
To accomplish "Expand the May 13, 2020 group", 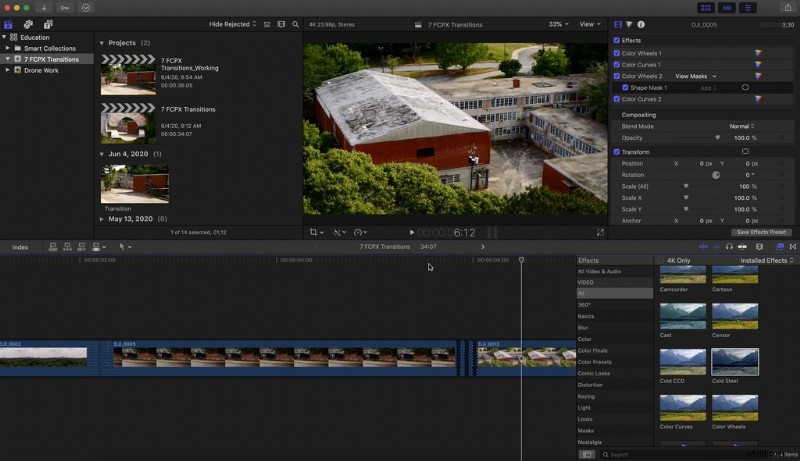I will [x=102, y=219].
